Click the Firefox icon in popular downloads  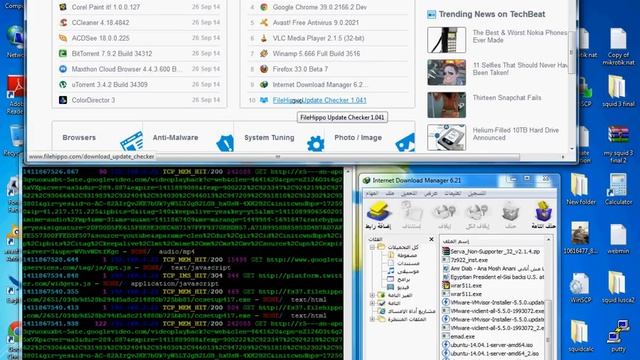coord(264,69)
